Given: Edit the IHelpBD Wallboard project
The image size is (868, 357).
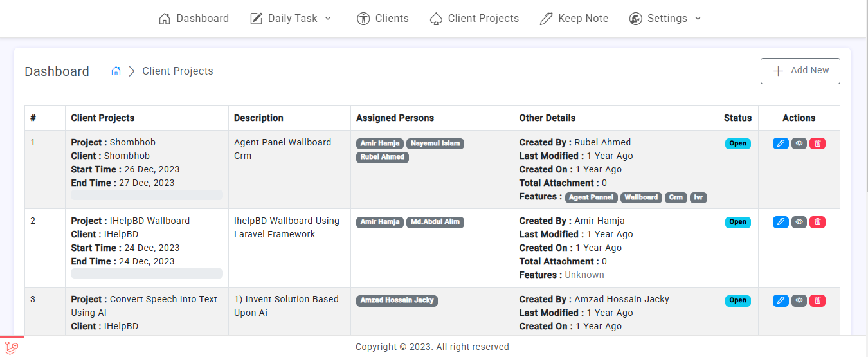Looking at the screenshot, I should point(781,222).
